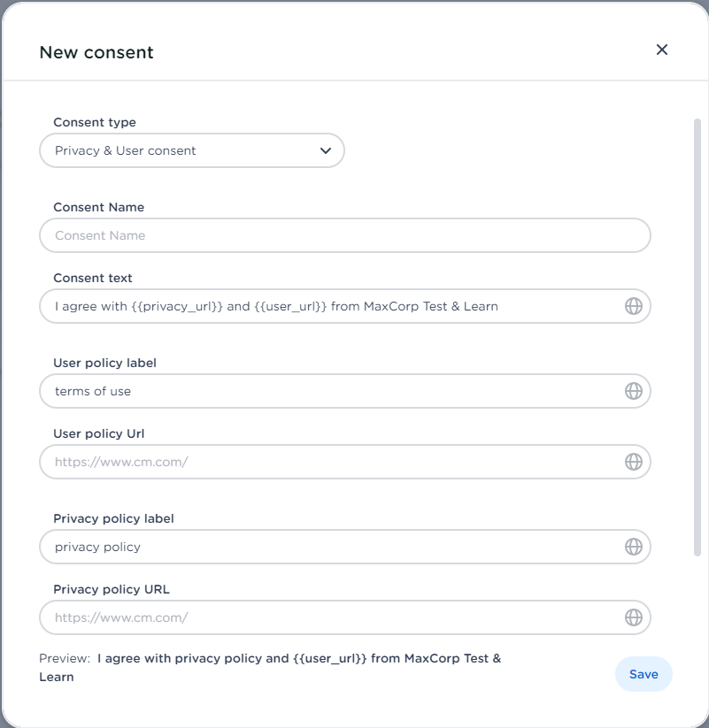This screenshot has height=728, width=709.
Task: Save the new consent
Action: tap(643, 674)
